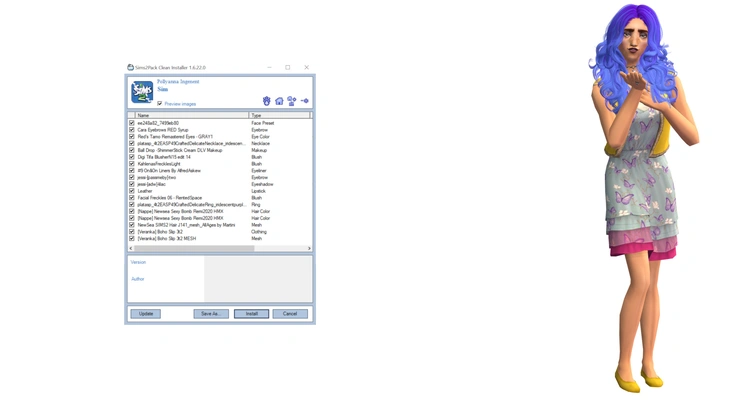733x400 pixels.
Task: Click the Necklace type cell
Action: tap(260, 143)
